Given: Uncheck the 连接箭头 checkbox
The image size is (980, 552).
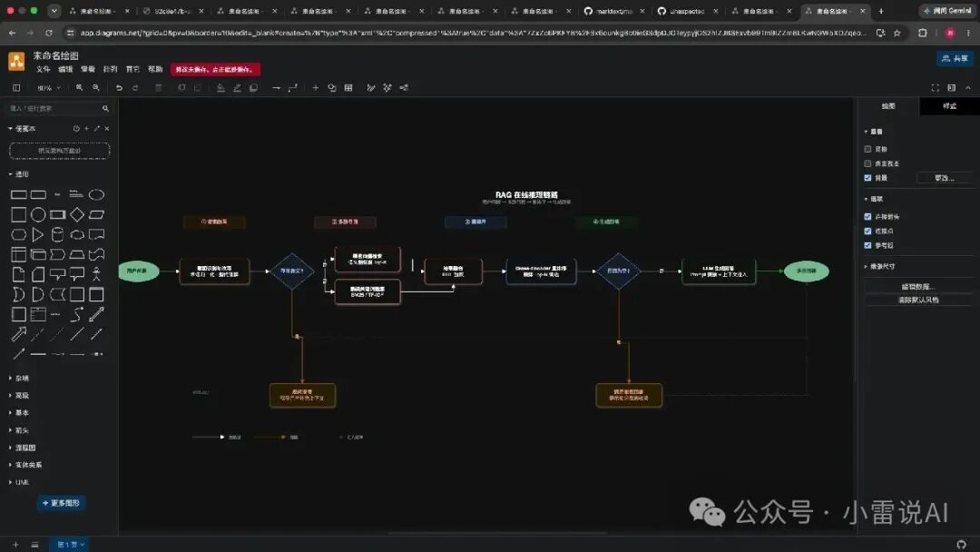Looking at the screenshot, I should pyautogui.click(x=867, y=217).
